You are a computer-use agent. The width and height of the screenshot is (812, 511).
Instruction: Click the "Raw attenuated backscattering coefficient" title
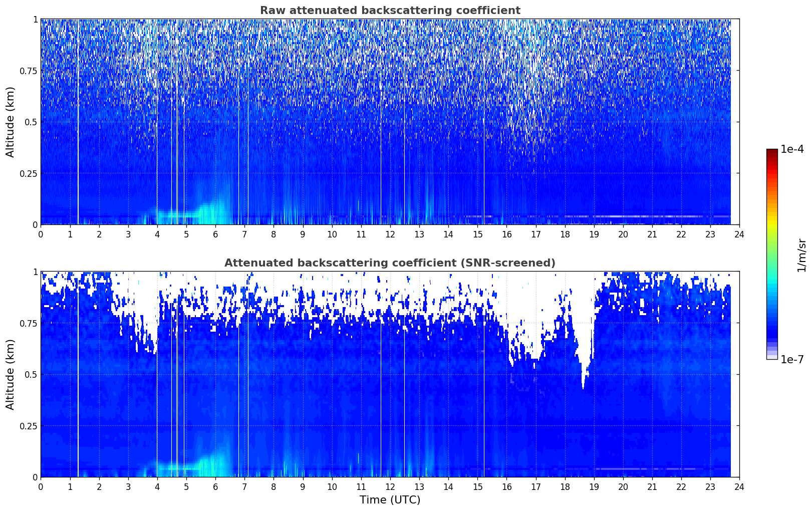click(390, 11)
